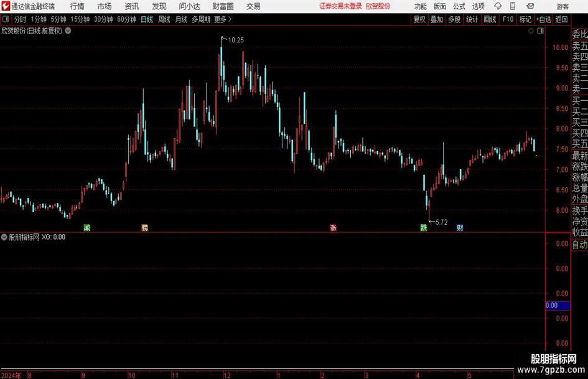
Task: Click the 换手 row in the side panel
Action: click(580, 210)
